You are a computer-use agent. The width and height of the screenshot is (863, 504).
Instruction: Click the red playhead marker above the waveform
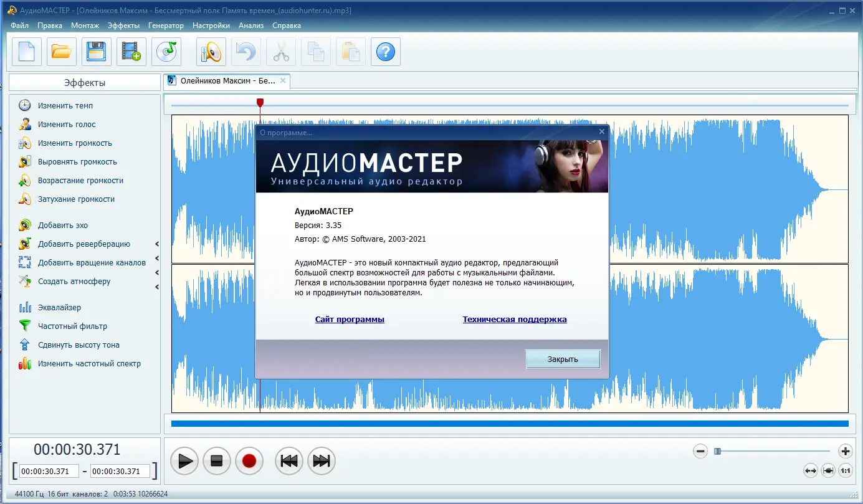pyautogui.click(x=260, y=102)
